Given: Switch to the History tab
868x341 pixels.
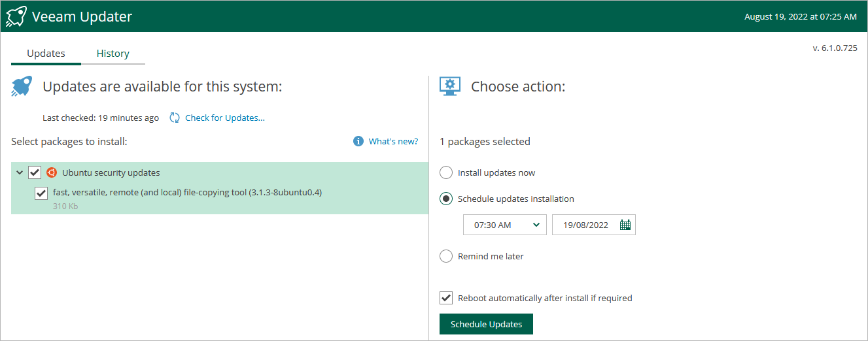Looking at the screenshot, I should (x=113, y=54).
